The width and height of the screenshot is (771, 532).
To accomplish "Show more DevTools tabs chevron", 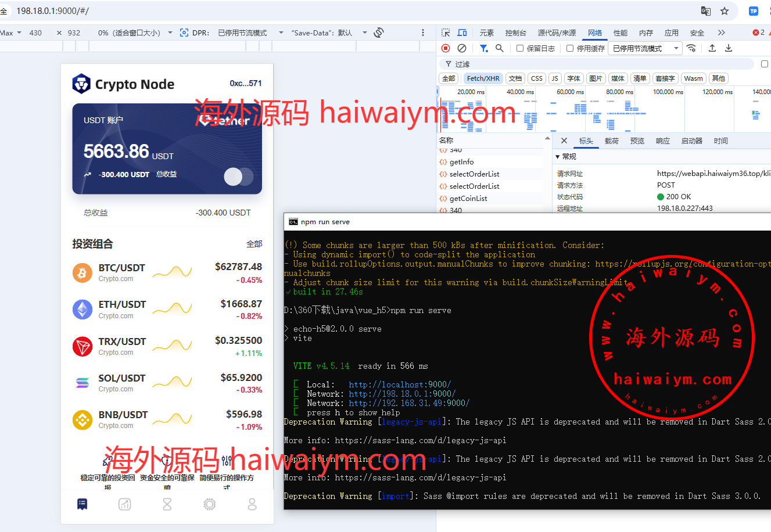I will 722,33.
